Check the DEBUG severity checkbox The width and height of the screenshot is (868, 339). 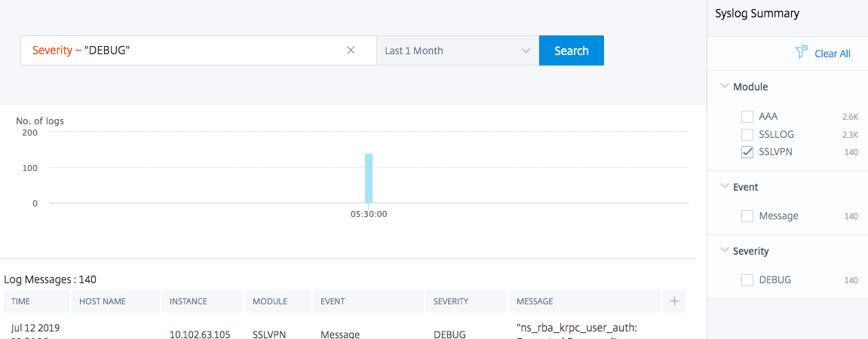pyautogui.click(x=747, y=280)
